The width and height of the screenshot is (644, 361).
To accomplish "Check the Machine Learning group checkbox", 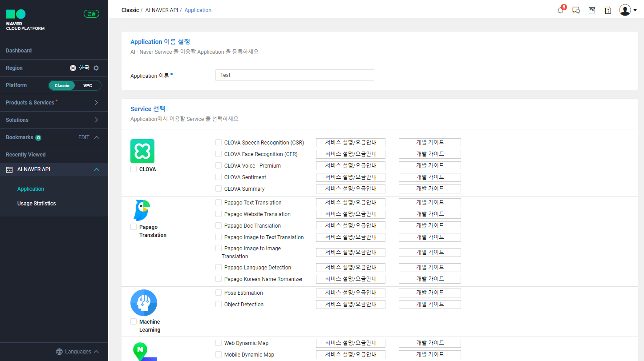I will point(134,321).
